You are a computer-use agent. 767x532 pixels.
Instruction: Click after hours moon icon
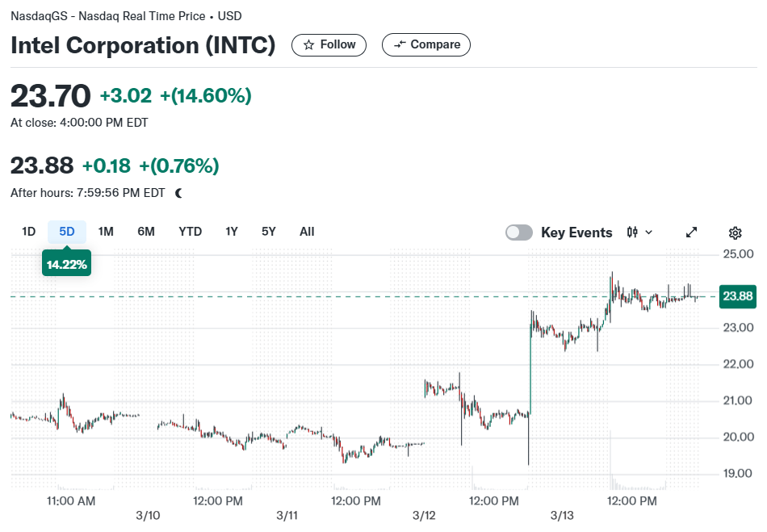pos(178,193)
